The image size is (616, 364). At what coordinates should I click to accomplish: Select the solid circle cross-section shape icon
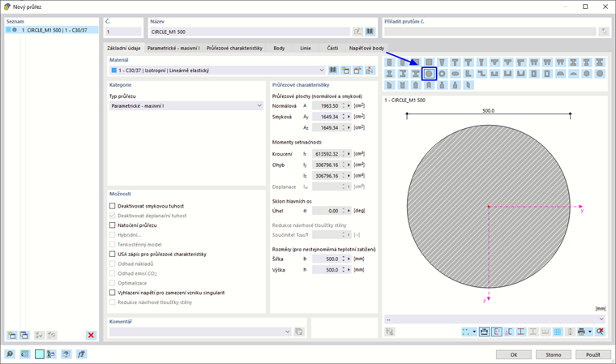coord(429,74)
